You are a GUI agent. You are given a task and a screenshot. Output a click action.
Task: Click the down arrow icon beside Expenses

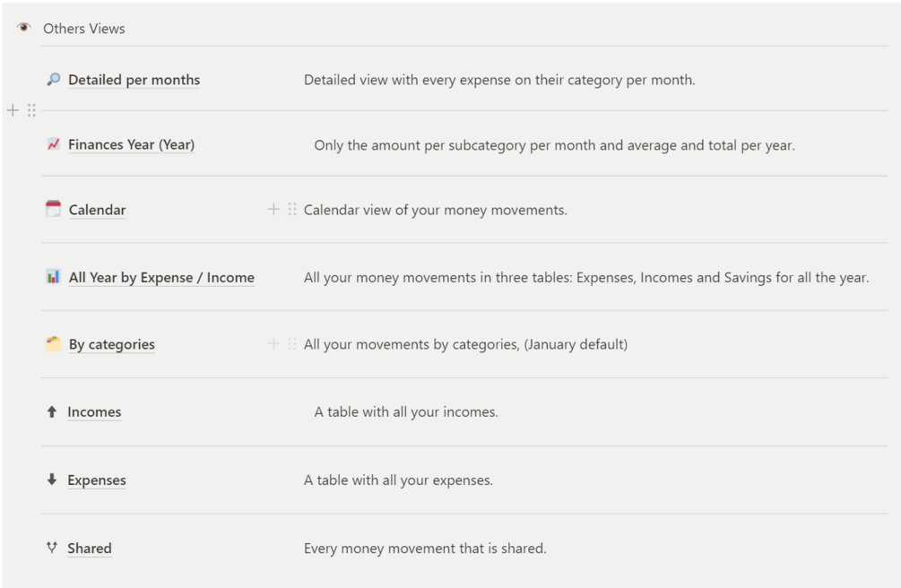pos(52,480)
